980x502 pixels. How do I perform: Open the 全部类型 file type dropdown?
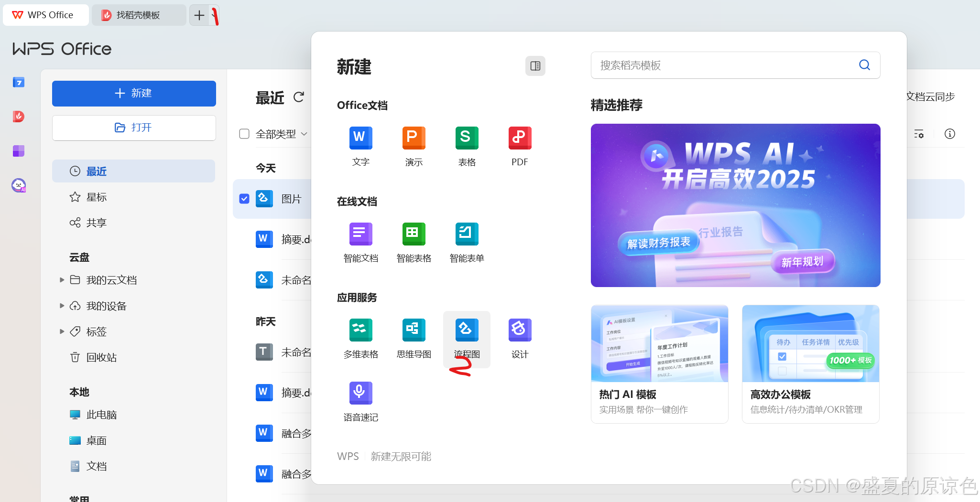[x=281, y=134]
